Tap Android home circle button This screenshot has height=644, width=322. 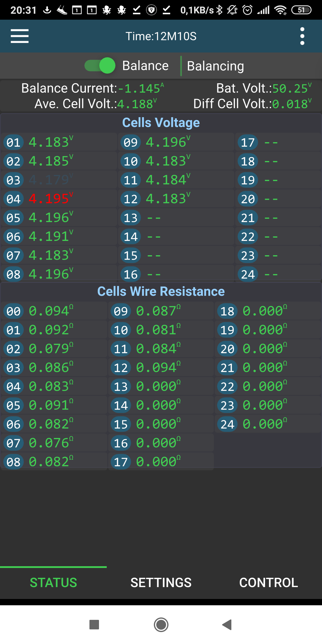click(x=161, y=624)
